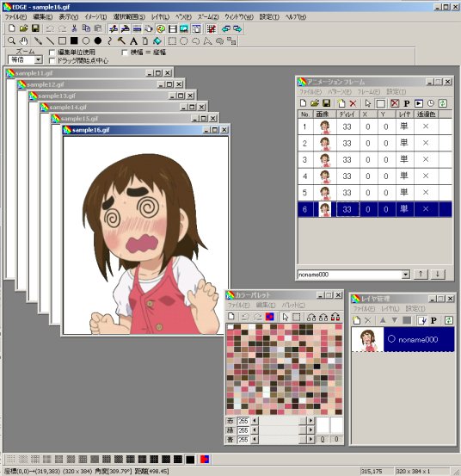Open the パターン menu in animation panel

(340, 92)
